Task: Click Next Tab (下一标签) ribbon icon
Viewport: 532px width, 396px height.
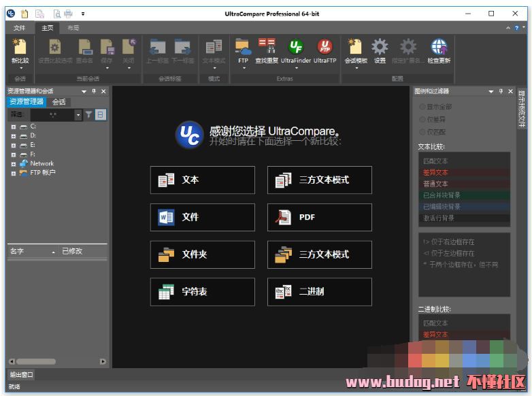Action: click(182, 47)
